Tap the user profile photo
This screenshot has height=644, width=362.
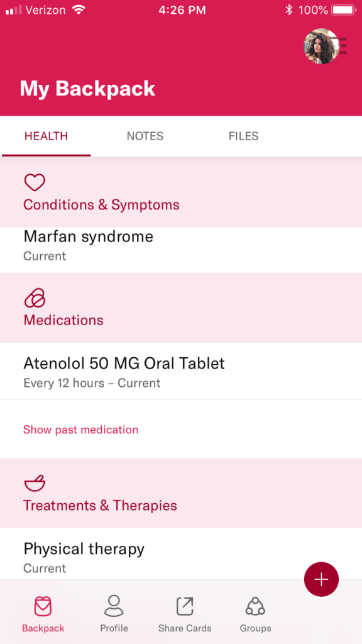[x=321, y=46]
